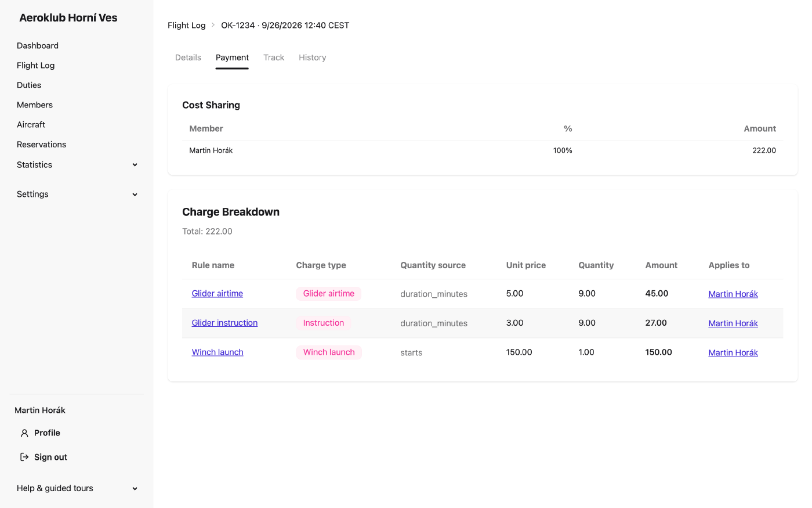Open the Winch launch rule link
The width and height of the screenshot is (812, 508).
pyautogui.click(x=217, y=352)
